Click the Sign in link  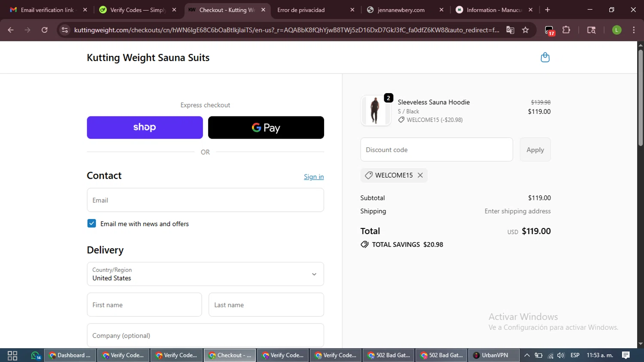coord(314,177)
